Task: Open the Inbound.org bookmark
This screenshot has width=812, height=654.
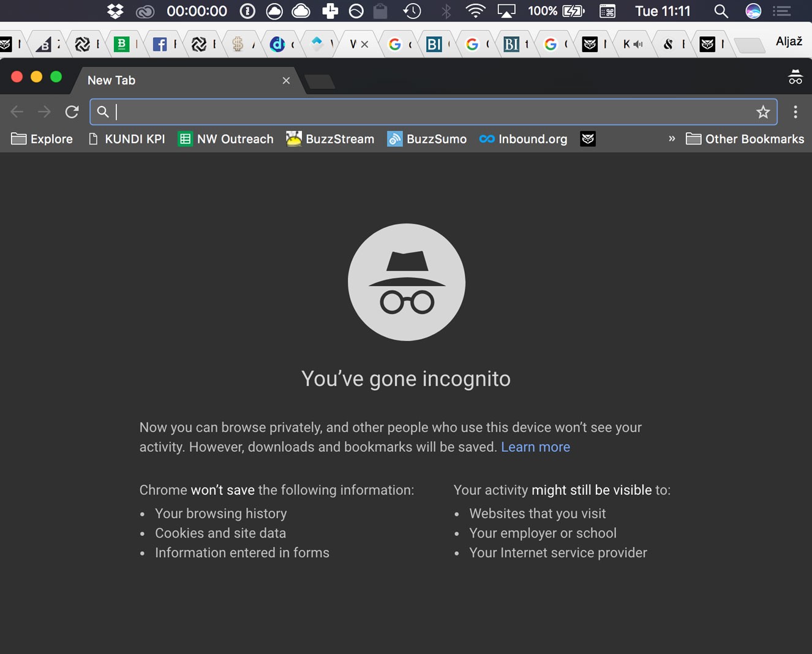Action: pos(524,139)
